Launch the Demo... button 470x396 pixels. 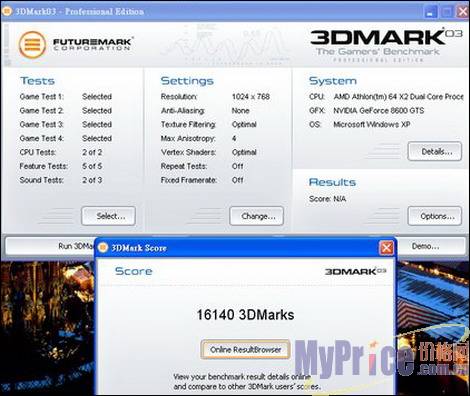click(x=431, y=246)
